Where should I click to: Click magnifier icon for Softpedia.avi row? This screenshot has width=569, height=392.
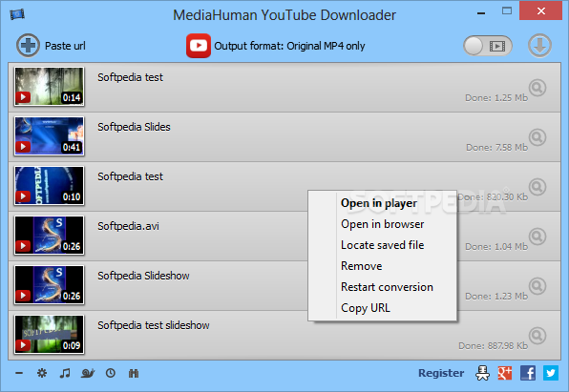(537, 237)
